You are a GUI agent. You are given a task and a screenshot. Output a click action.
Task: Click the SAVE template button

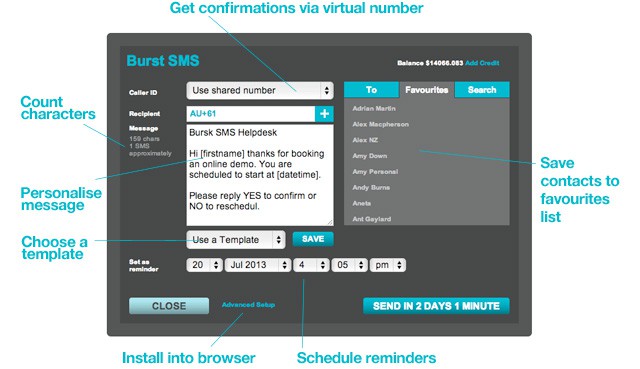(313, 239)
